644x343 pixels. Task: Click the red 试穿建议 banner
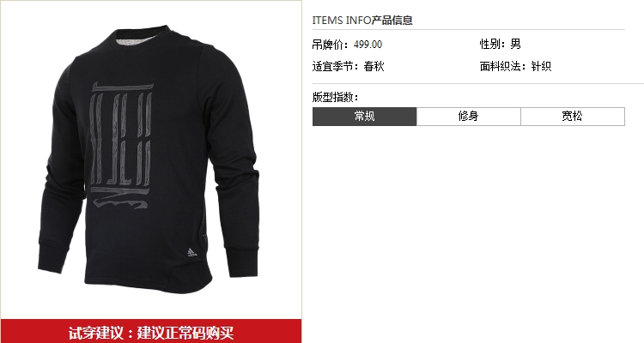(x=151, y=332)
